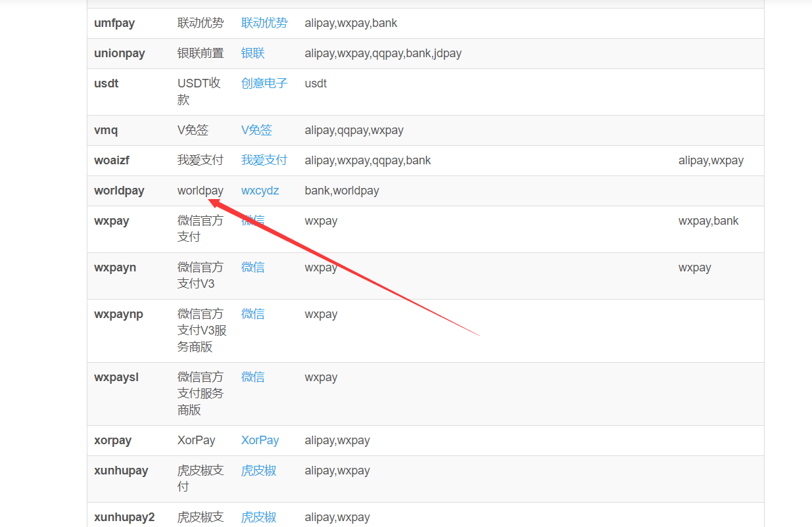Screen dimensions: 812x527
Task: Click the 微信 link in wxpaynp row
Action: point(253,314)
